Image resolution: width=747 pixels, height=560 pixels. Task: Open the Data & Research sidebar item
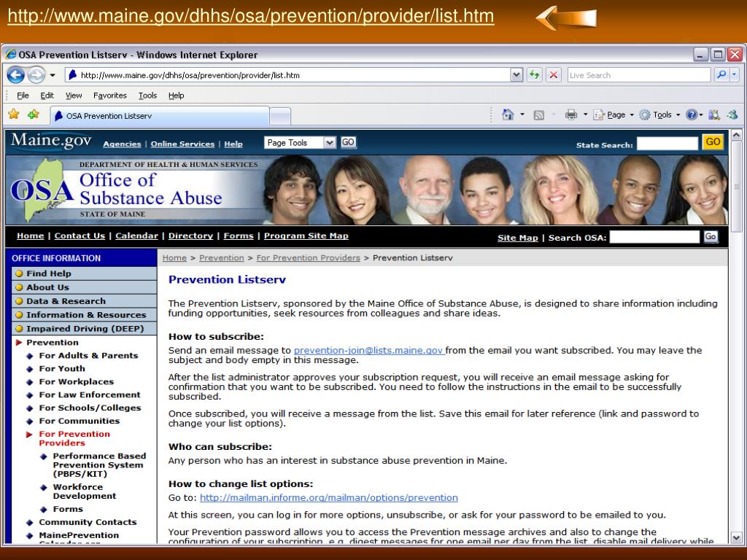click(85, 301)
